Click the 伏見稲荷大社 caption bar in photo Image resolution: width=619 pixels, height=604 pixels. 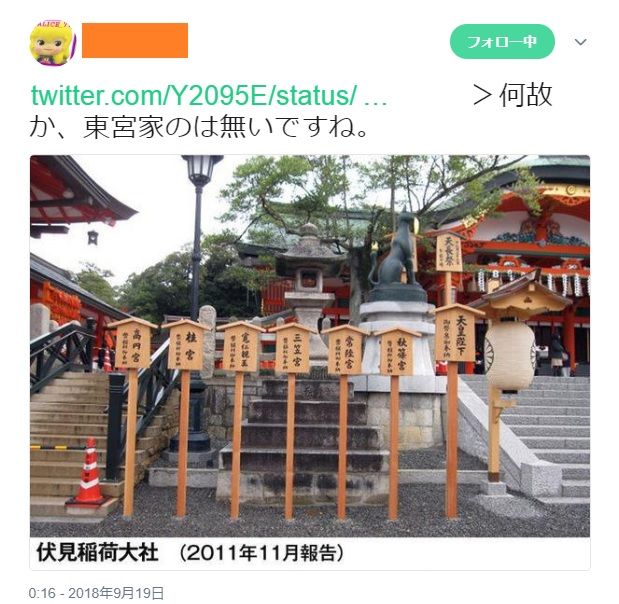click(310, 553)
